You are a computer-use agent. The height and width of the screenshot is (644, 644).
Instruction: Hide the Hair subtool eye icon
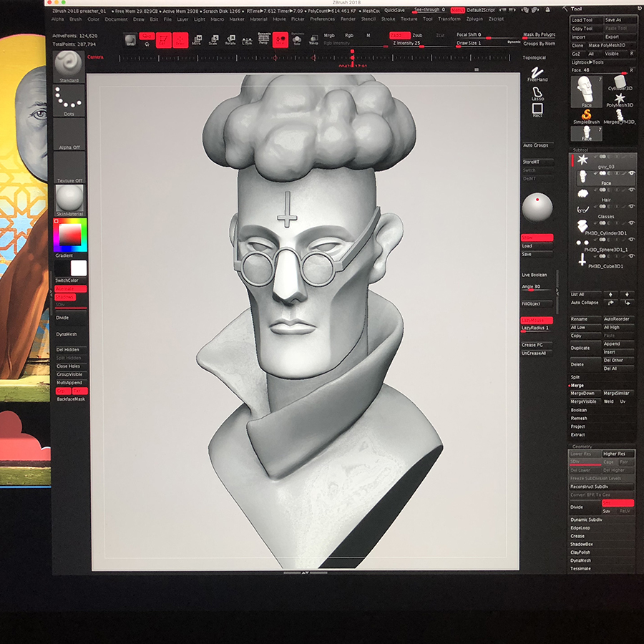[x=632, y=190]
